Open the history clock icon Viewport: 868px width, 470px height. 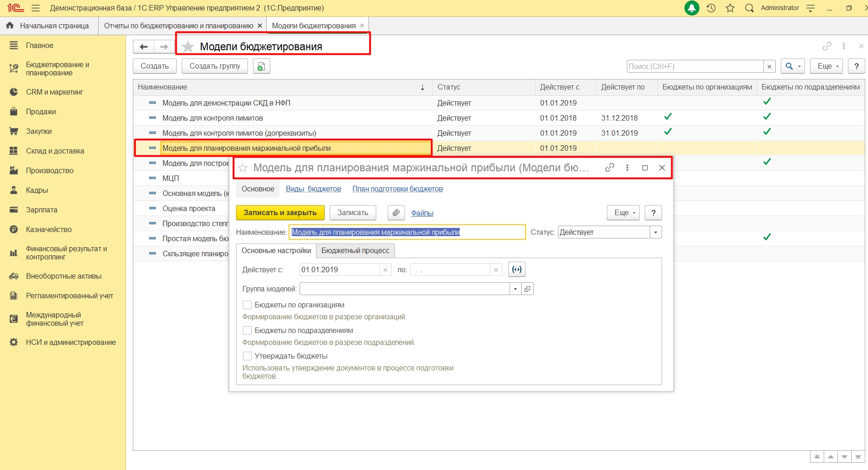click(711, 8)
